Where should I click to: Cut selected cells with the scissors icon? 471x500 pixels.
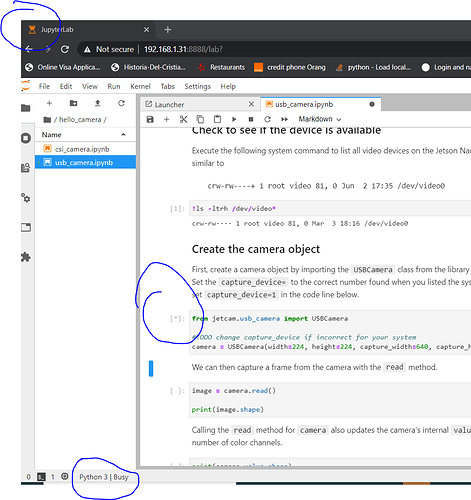tap(183, 119)
